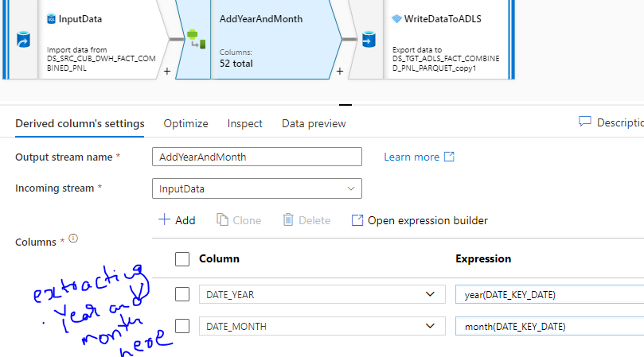644x357 pixels.
Task: Click the SQL icon next to InputData
Action: (51, 19)
